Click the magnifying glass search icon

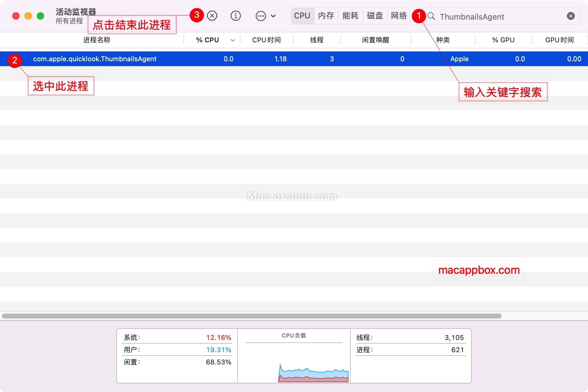(431, 16)
